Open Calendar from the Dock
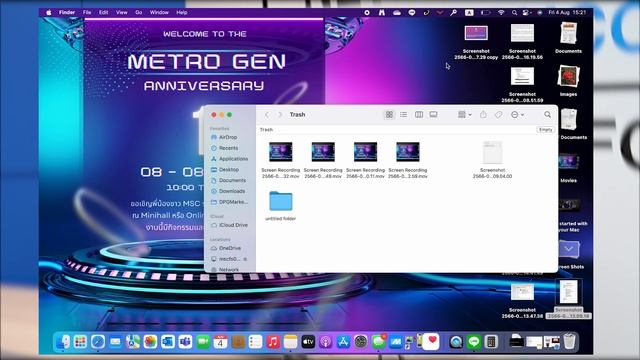 220,342
